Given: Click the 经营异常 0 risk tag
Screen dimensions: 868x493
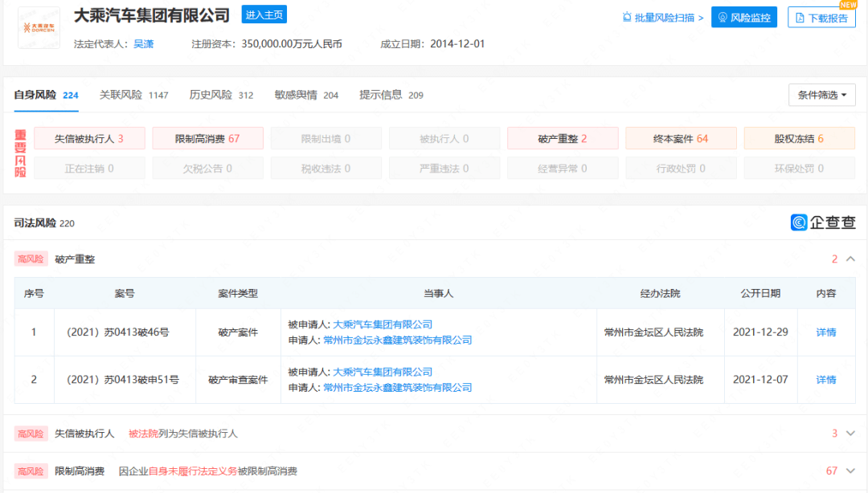Looking at the screenshot, I should click(563, 168).
